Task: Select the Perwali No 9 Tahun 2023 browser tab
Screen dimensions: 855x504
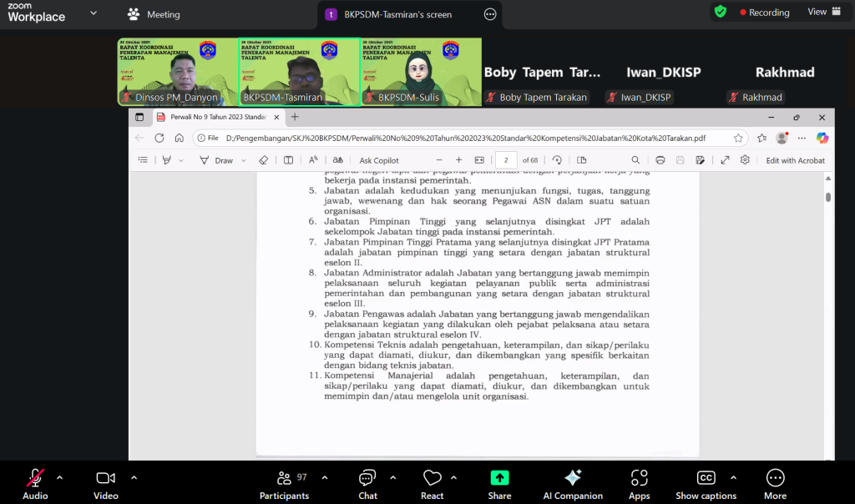Action: tap(217, 118)
